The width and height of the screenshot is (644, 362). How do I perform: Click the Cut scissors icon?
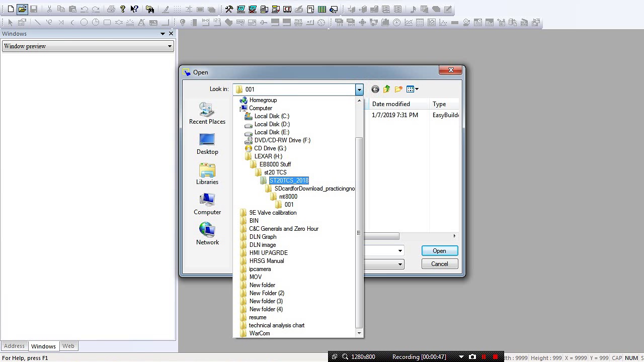[49, 9]
